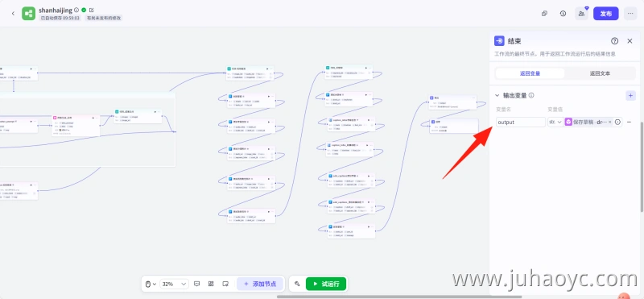The width and height of the screenshot is (644, 299).
Task: Click the help question mark in 结束 panel
Action: pos(614,41)
